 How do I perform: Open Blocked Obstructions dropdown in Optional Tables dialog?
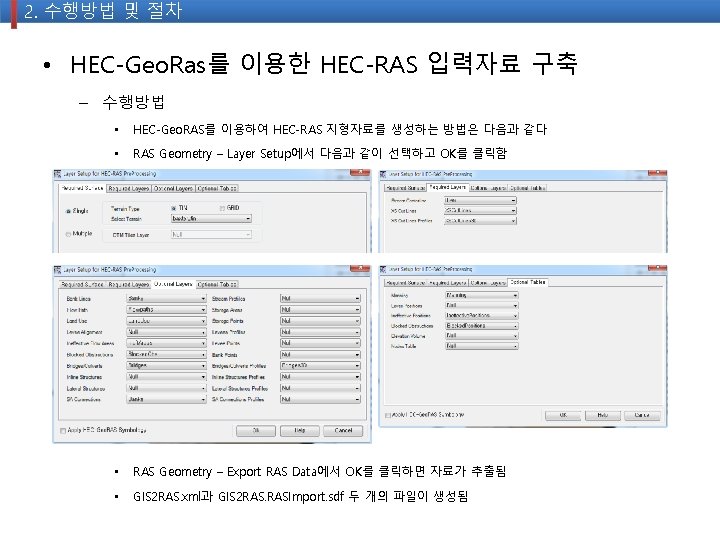tap(482, 326)
